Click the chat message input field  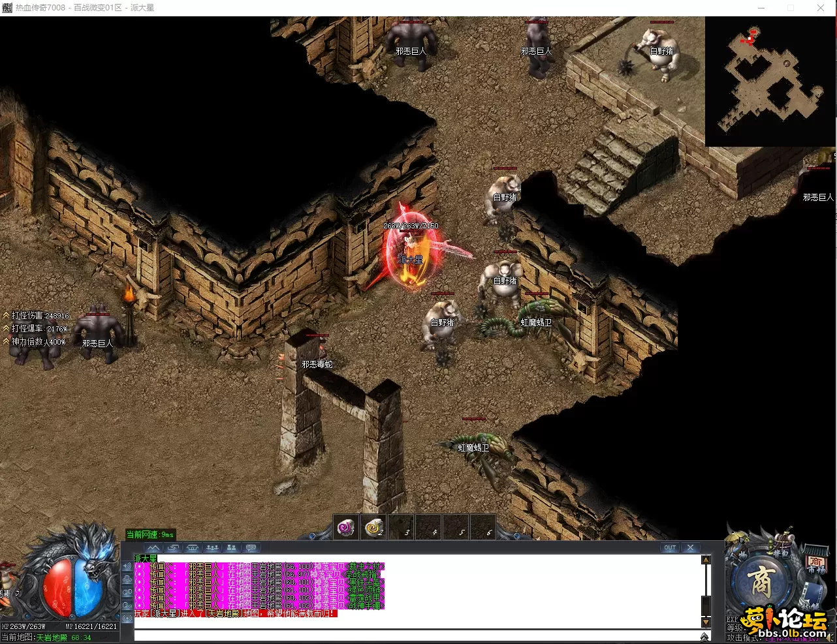pyautogui.click(x=417, y=636)
